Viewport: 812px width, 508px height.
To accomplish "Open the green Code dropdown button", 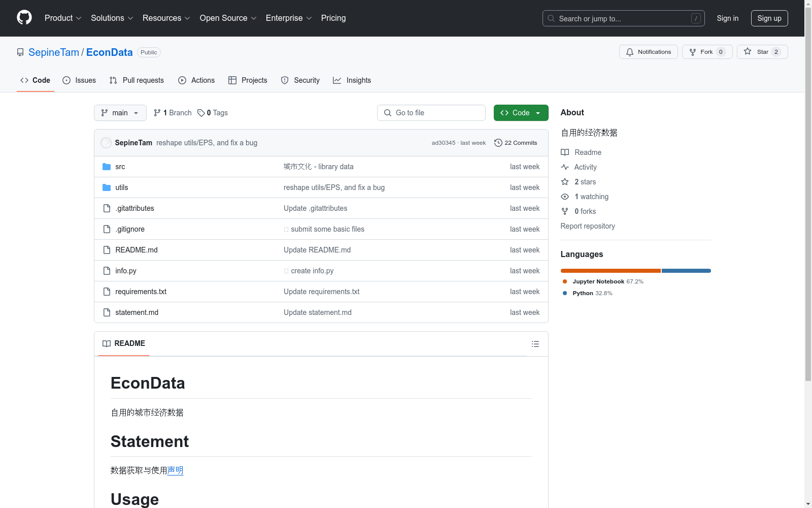I will (x=521, y=113).
